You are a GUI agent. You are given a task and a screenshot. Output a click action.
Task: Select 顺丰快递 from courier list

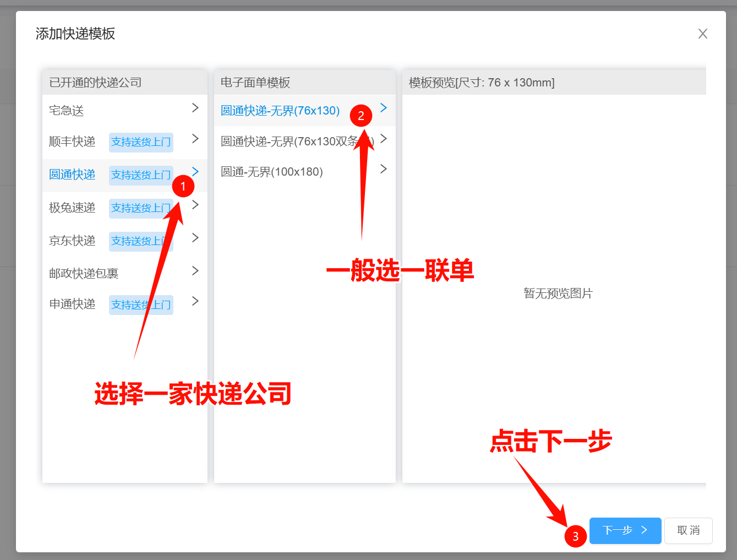[72, 142]
